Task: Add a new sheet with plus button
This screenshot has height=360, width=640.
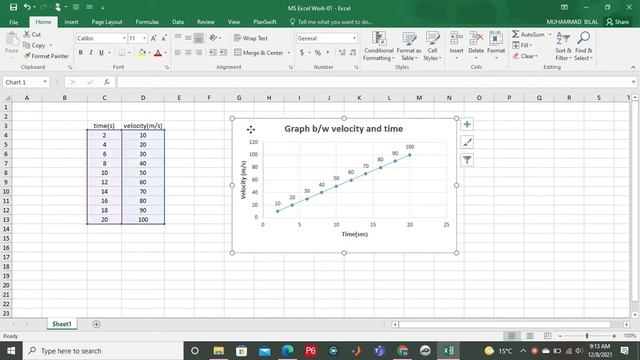Action: click(96, 324)
